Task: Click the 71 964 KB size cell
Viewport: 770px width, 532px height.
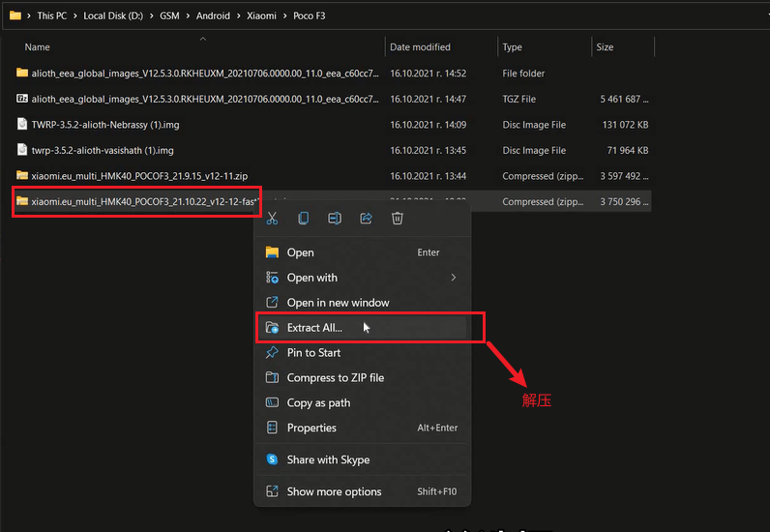Action: click(x=628, y=150)
